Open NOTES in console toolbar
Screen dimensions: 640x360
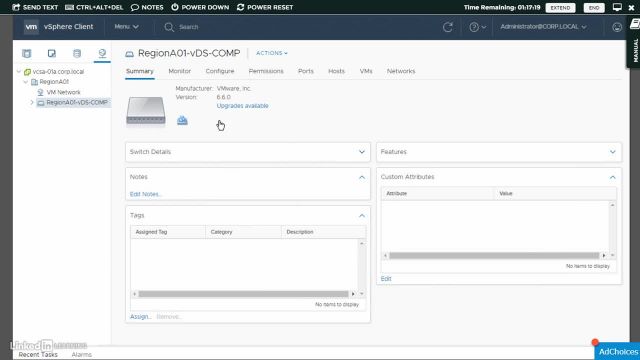(147, 7)
